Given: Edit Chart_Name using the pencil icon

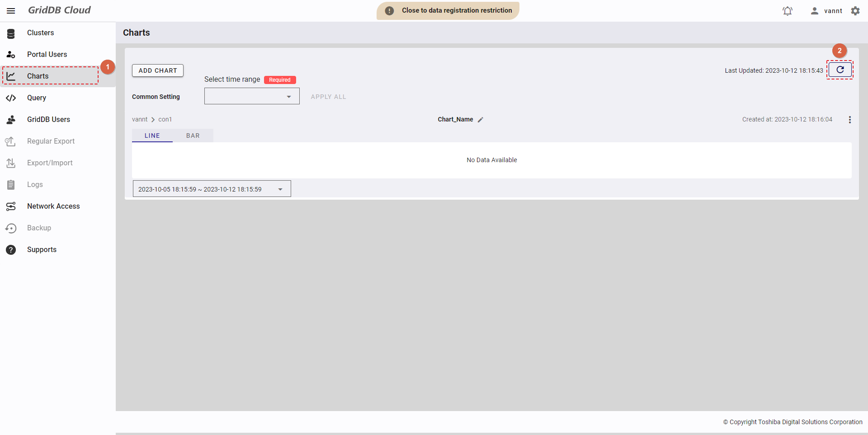Looking at the screenshot, I should [x=481, y=120].
